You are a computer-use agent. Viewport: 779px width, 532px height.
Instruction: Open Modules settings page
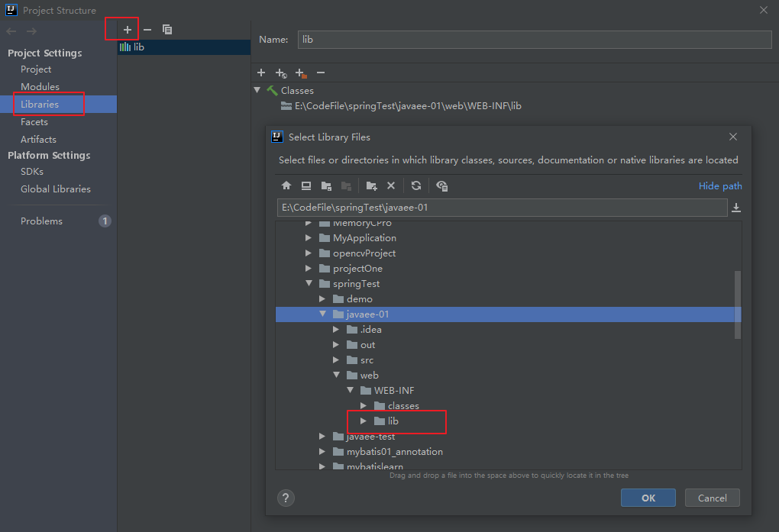click(40, 87)
